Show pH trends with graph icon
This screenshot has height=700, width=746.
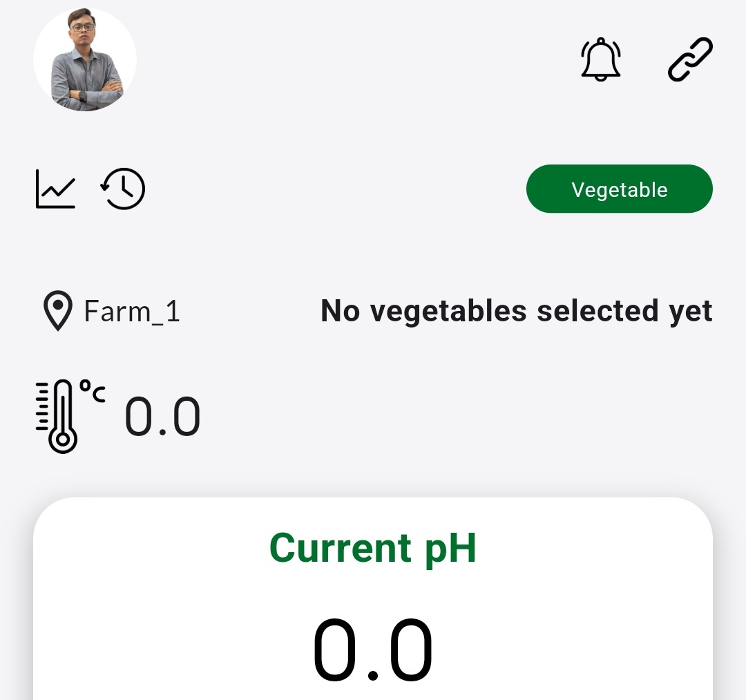point(55,189)
